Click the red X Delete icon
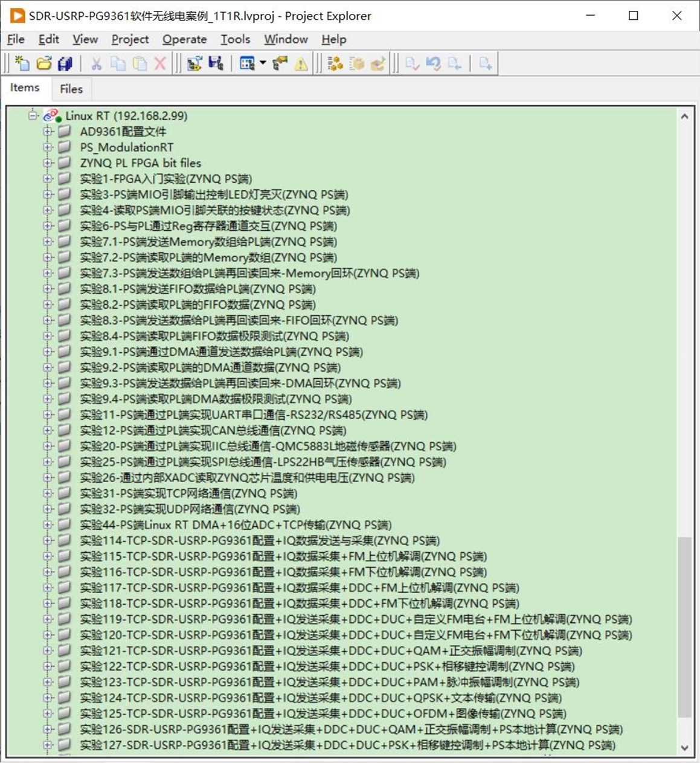The width and height of the screenshot is (700, 763). (x=160, y=63)
